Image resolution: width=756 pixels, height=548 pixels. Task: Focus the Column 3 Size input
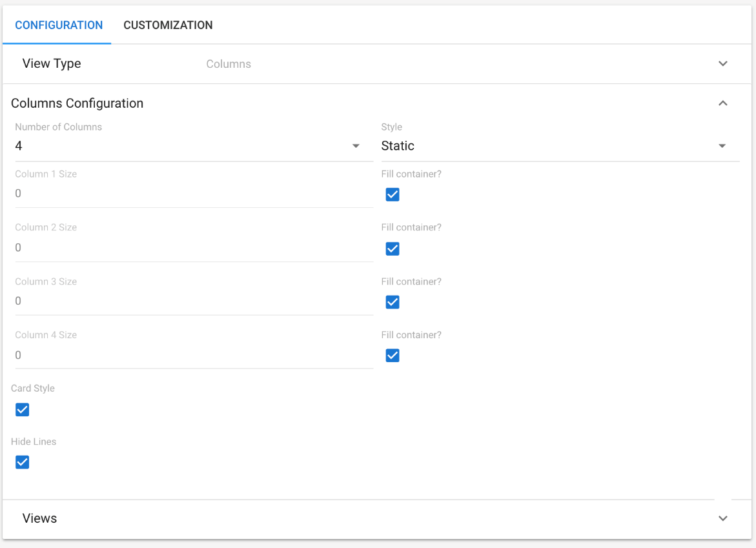click(194, 301)
